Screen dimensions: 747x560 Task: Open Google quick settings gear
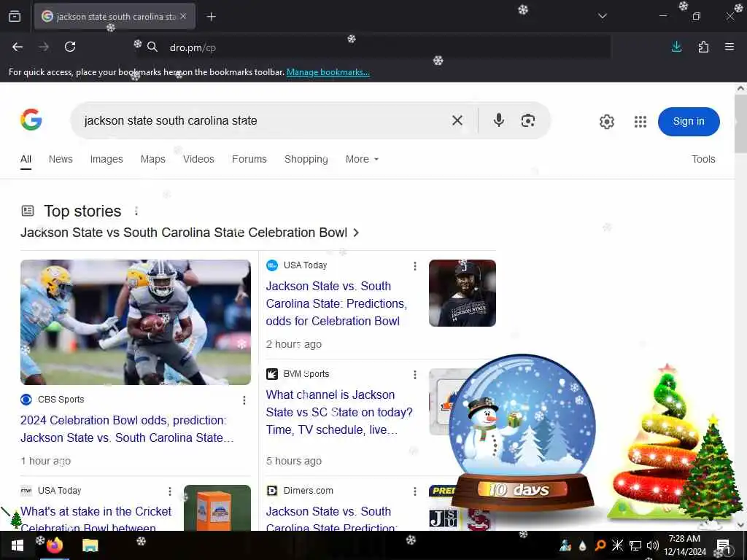coord(606,122)
